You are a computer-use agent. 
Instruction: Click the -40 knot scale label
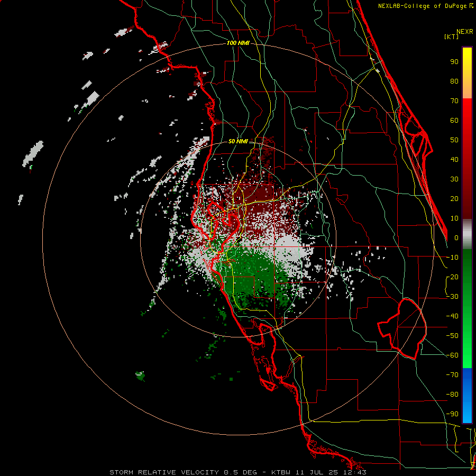pyautogui.click(x=452, y=316)
